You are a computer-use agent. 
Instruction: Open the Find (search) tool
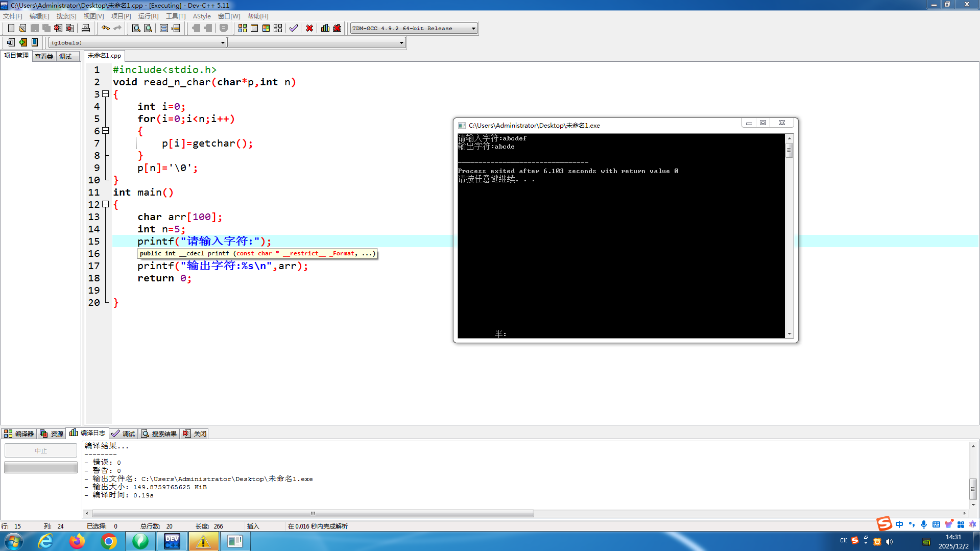coord(136,28)
